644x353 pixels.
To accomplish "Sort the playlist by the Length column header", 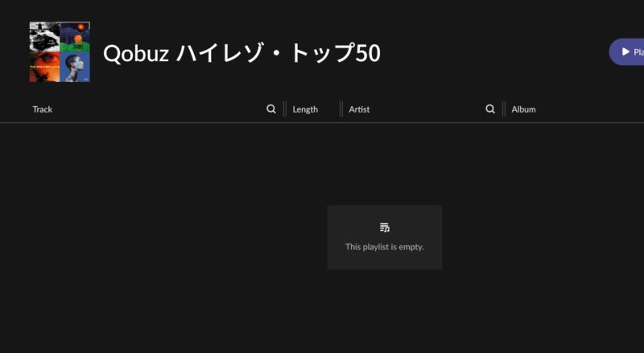I will click(x=305, y=109).
